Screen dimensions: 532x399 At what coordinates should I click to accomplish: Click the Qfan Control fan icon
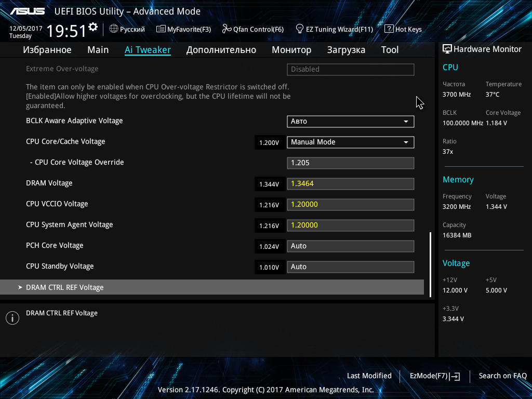pyautogui.click(x=227, y=29)
